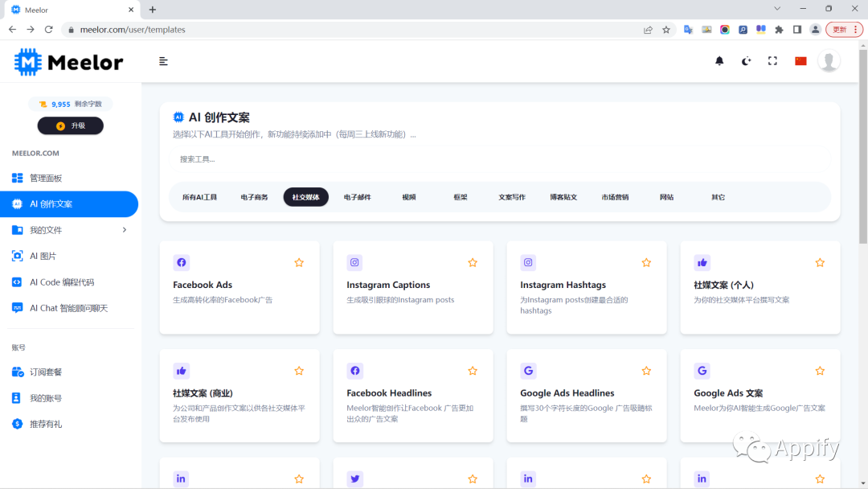Favorite Google Ads Headlines with star
The width and height of the screenshot is (868, 489).
tap(646, 371)
